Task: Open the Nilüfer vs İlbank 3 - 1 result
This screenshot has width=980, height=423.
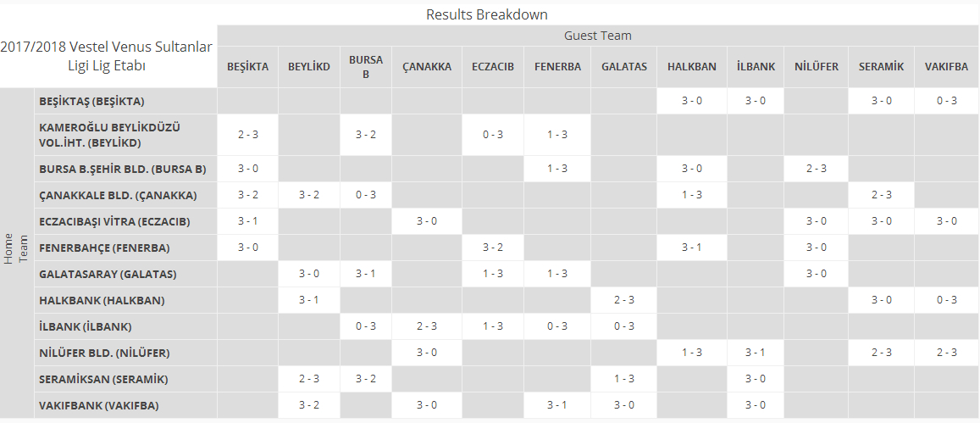Action: click(755, 353)
